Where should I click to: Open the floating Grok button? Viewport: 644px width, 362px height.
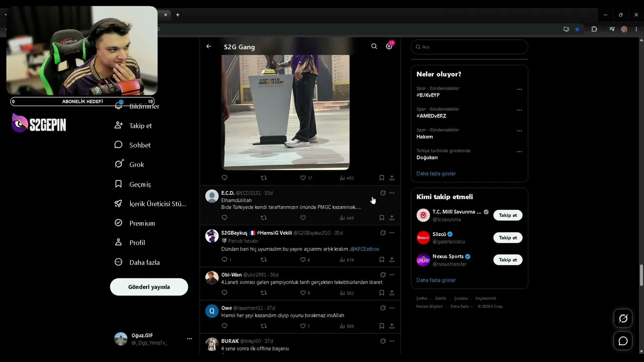pos(623,318)
